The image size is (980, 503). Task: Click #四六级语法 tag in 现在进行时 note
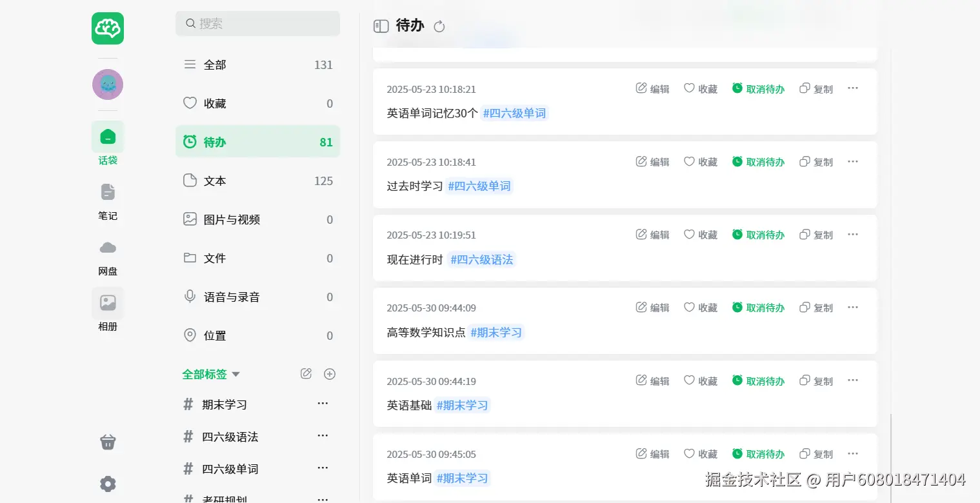[482, 260]
